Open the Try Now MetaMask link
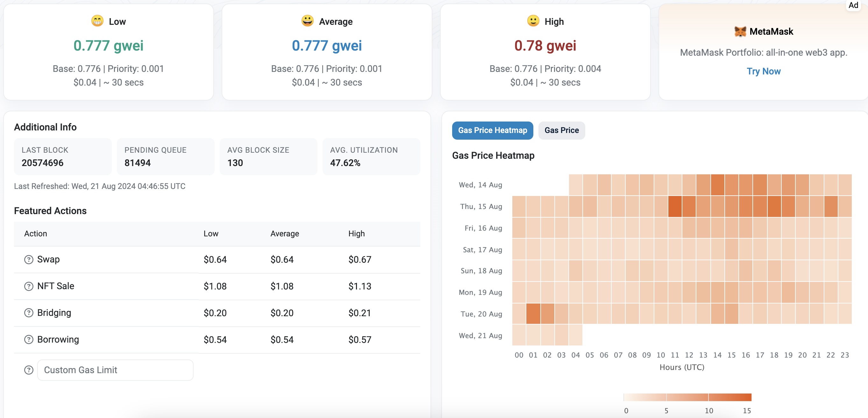Image resolution: width=868 pixels, height=418 pixels. [x=763, y=71]
